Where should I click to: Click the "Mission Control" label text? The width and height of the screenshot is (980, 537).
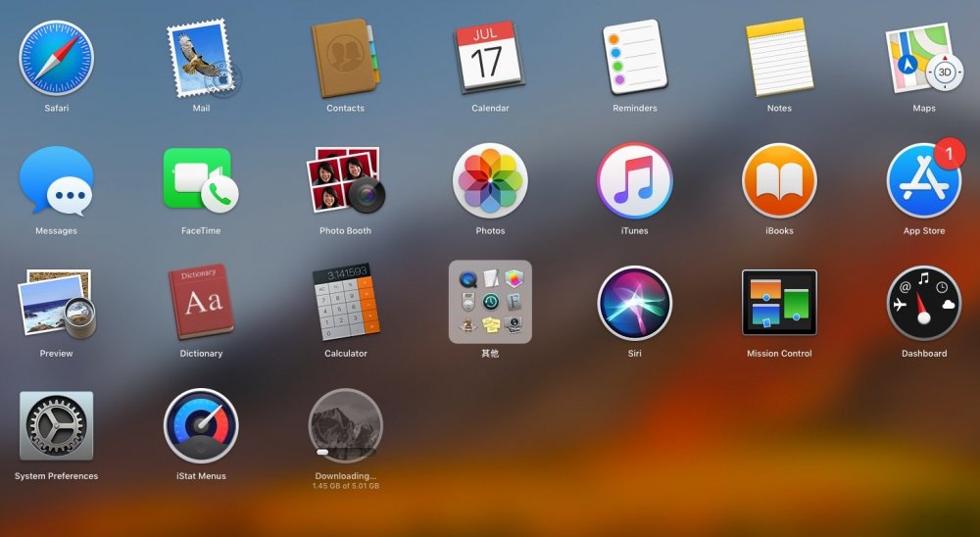[x=779, y=353]
